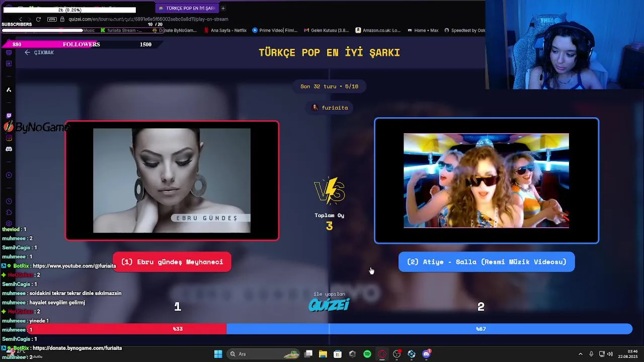Show hidden tray icons chevron
Viewport: 644px width, 362px height.
(x=580, y=354)
